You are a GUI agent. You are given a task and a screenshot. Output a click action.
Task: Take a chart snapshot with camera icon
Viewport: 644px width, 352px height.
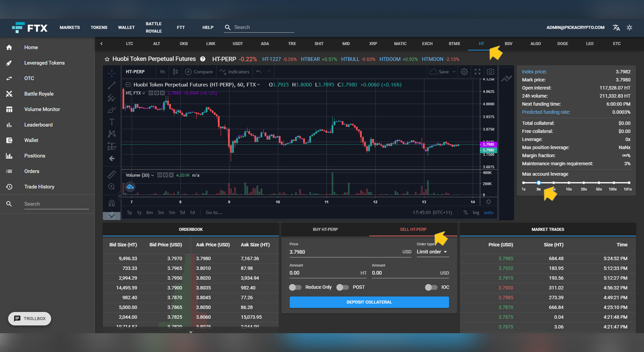click(x=490, y=72)
